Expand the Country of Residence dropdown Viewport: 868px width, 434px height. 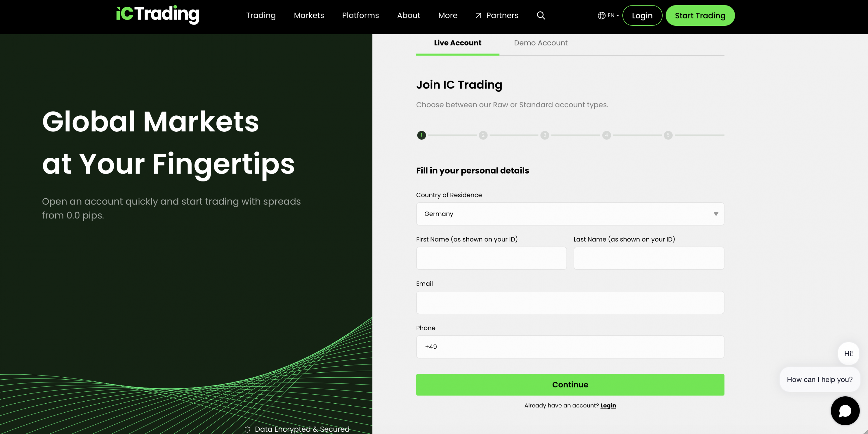pos(570,214)
